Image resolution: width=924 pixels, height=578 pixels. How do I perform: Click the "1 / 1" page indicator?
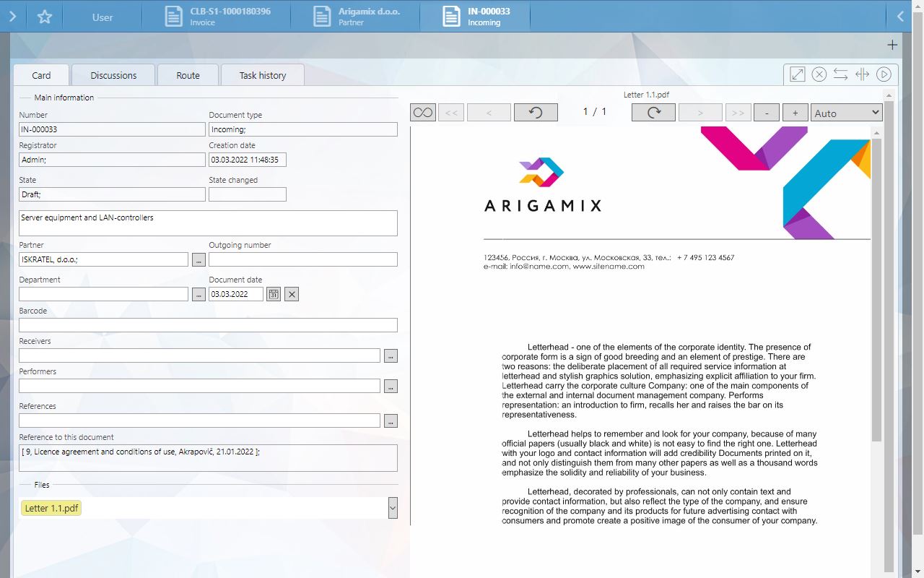click(595, 112)
